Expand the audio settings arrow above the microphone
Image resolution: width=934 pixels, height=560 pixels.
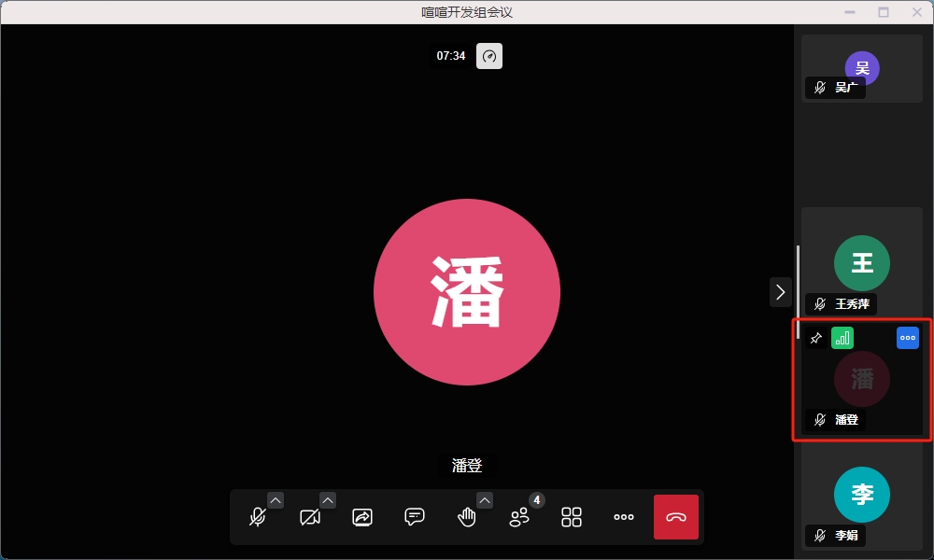pyautogui.click(x=276, y=500)
